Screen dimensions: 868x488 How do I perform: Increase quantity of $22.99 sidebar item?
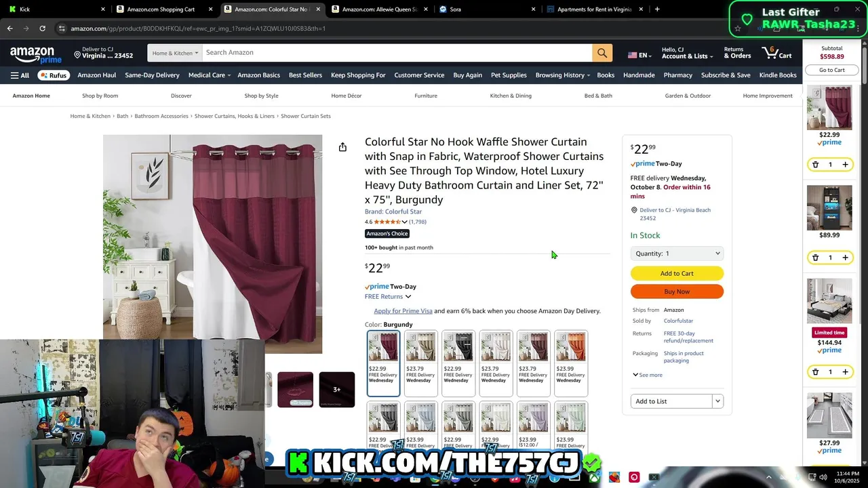(x=845, y=165)
